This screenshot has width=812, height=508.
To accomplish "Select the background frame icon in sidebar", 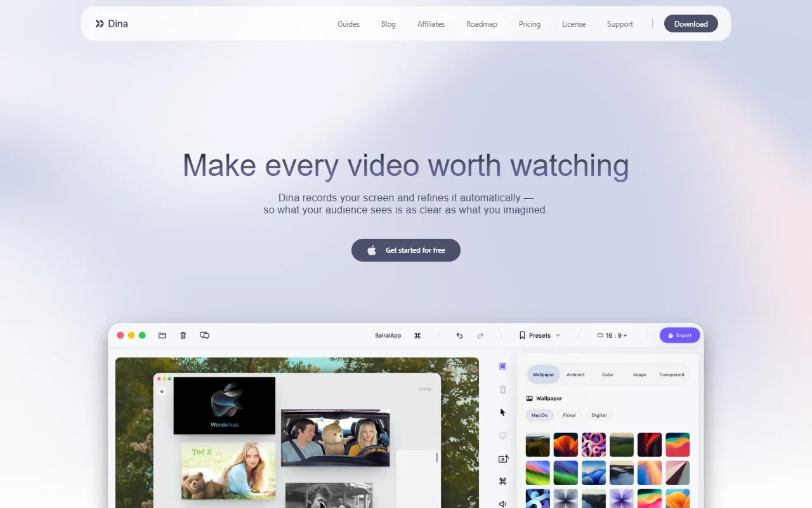I will click(502, 366).
